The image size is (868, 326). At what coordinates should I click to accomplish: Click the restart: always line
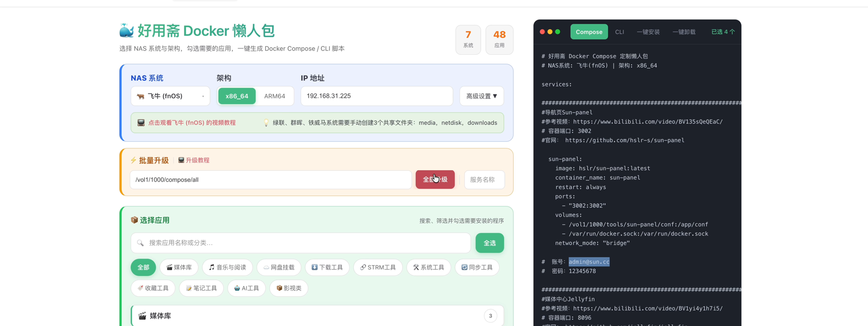click(580, 187)
